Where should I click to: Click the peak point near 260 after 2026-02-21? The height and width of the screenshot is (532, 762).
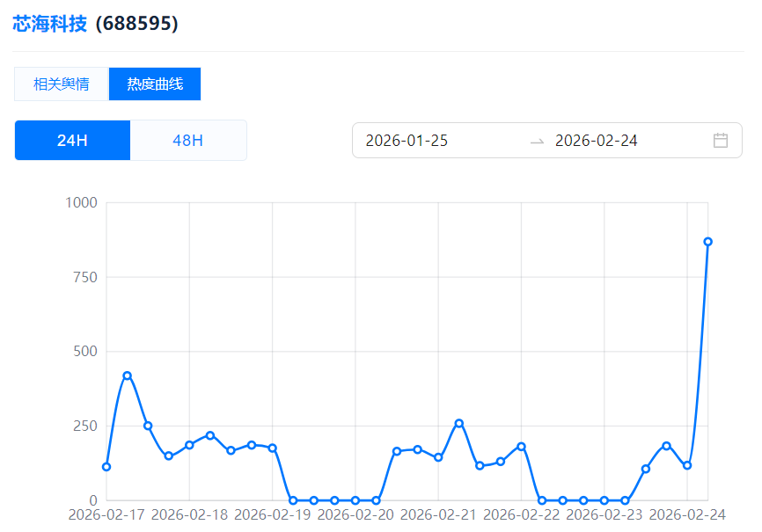(458, 423)
